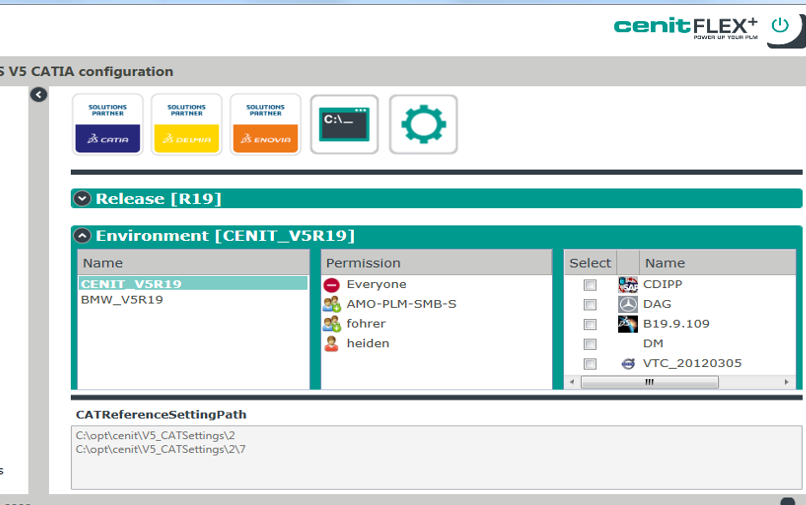Click the group icon beside fohrer
Image resolution: width=806 pixels, height=505 pixels.
tap(332, 323)
